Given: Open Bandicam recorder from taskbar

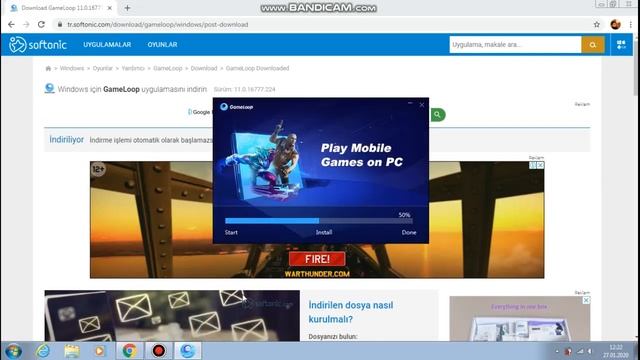Looking at the screenshot, I should click(159, 351).
